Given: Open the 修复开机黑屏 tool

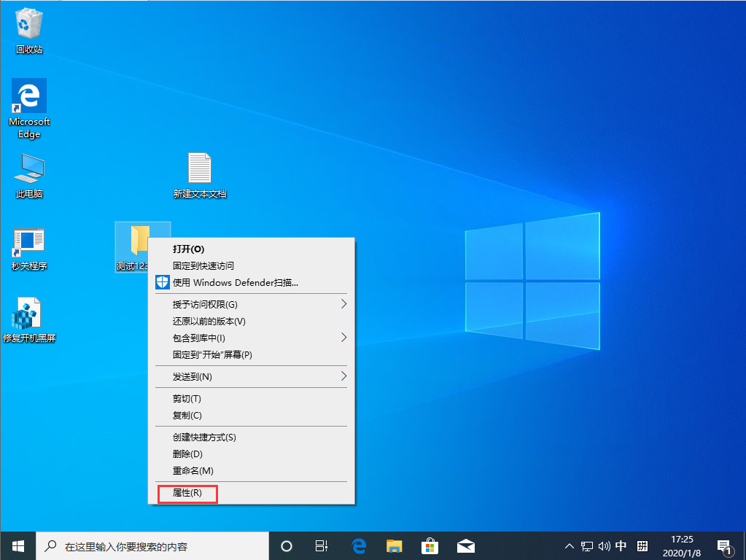Looking at the screenshot, I should tap(28, 312).
